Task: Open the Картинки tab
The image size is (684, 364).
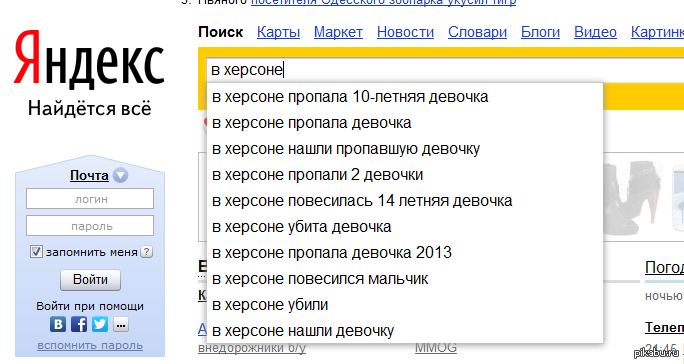Action: [x=657, y=32]
